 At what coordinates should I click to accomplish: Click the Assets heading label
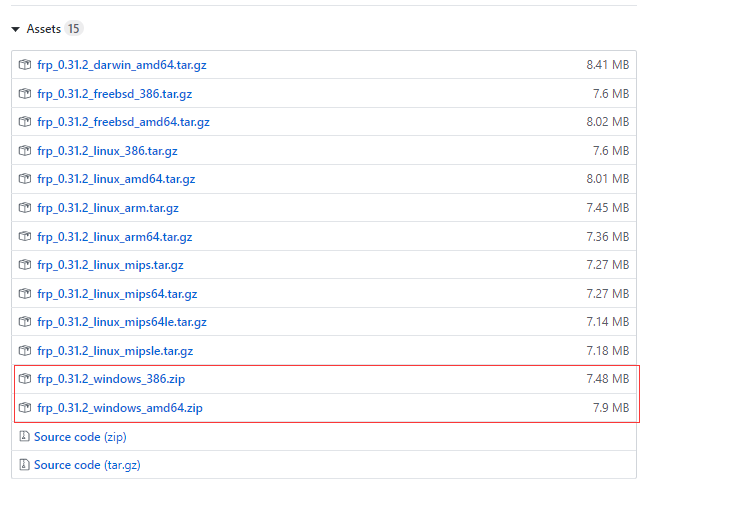[x=44, y=29]
